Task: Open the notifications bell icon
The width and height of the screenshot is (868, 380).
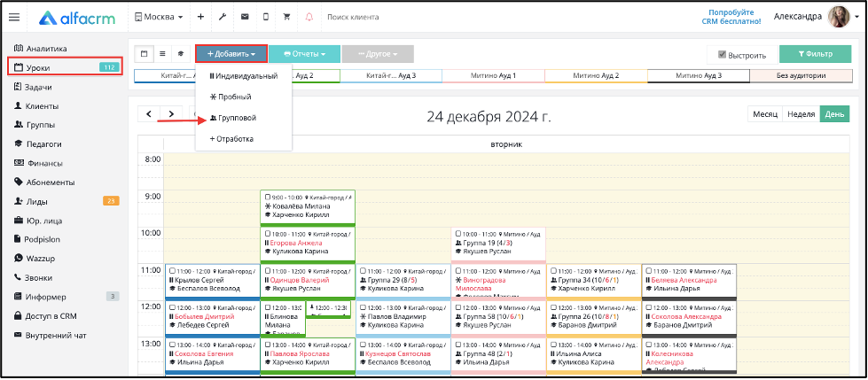Action: coord(309,17)
